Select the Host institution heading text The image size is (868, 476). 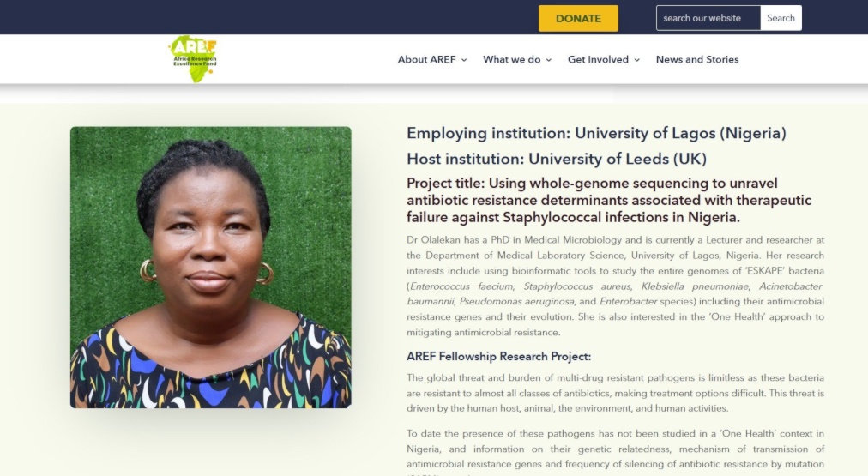click(x=557, y=159)
